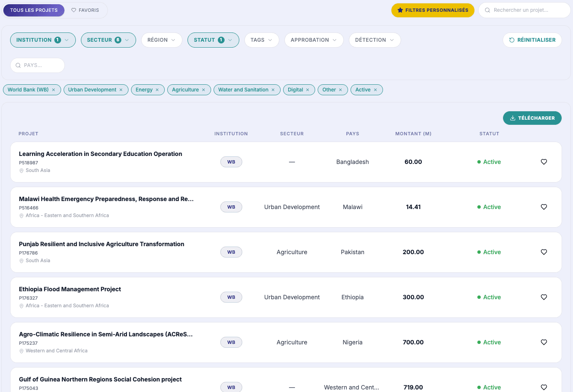Favorite the Punjab Resilient Agriculture project
The image size is (573, 392).
coord(544,252)
